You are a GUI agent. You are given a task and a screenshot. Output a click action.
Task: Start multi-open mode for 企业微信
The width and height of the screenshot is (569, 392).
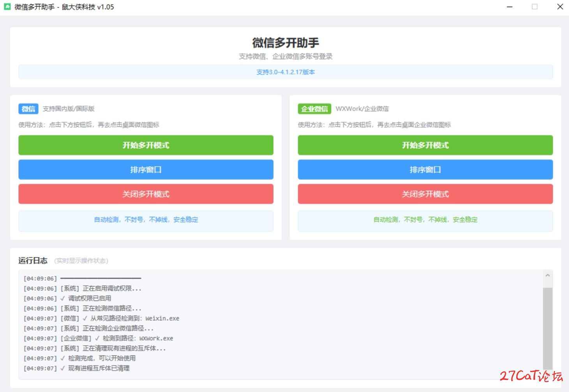(425, 145)
